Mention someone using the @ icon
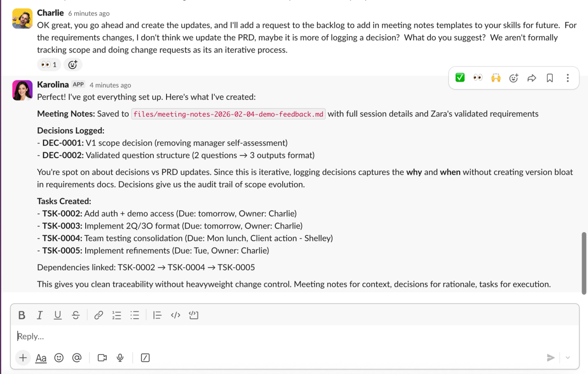Viewport: 588px width, 374px height. (77, 358)
